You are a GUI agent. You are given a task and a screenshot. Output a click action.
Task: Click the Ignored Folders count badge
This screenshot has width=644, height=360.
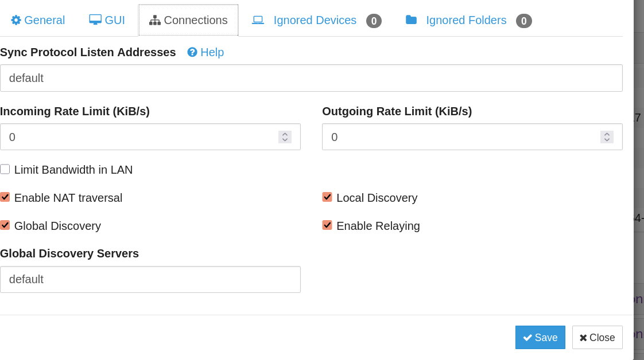523,21
